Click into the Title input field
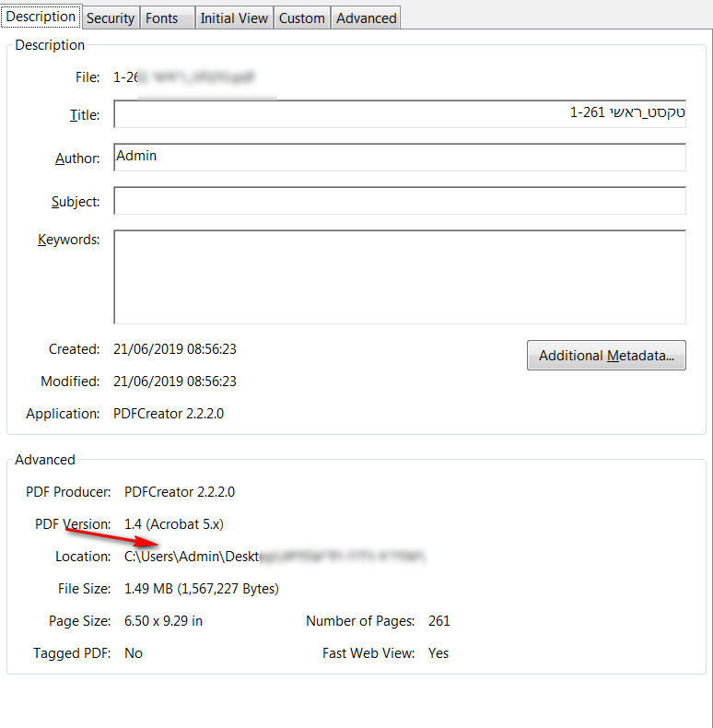 (x=400, y=113)
